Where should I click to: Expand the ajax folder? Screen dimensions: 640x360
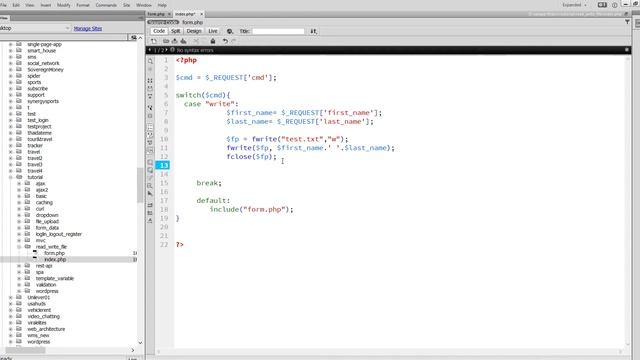click(19, 183)
